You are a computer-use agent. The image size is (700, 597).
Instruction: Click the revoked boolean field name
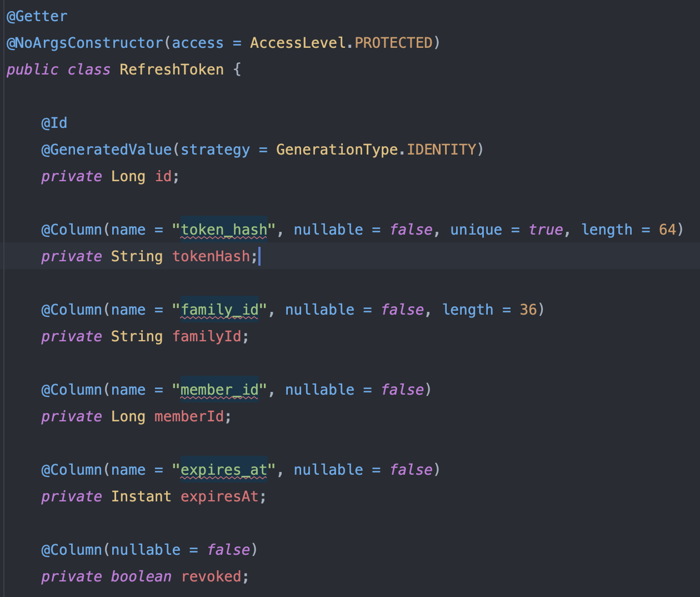211,576
